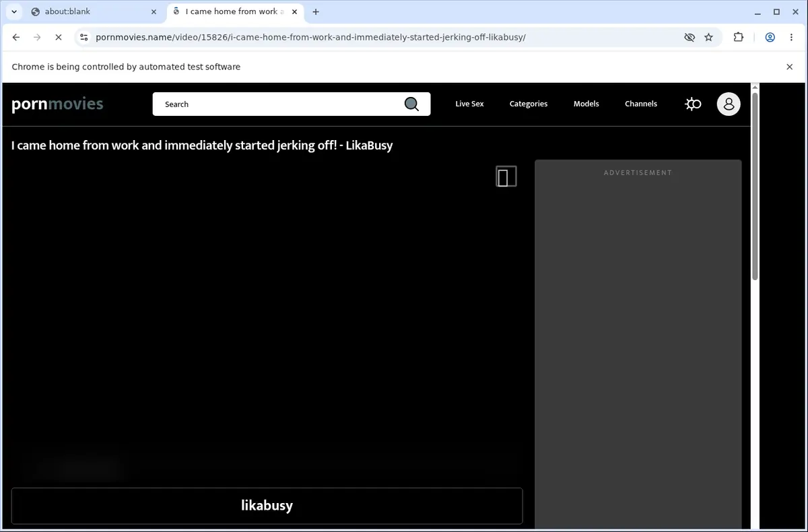Dismiss the automated test software banner

pos(790,67)
